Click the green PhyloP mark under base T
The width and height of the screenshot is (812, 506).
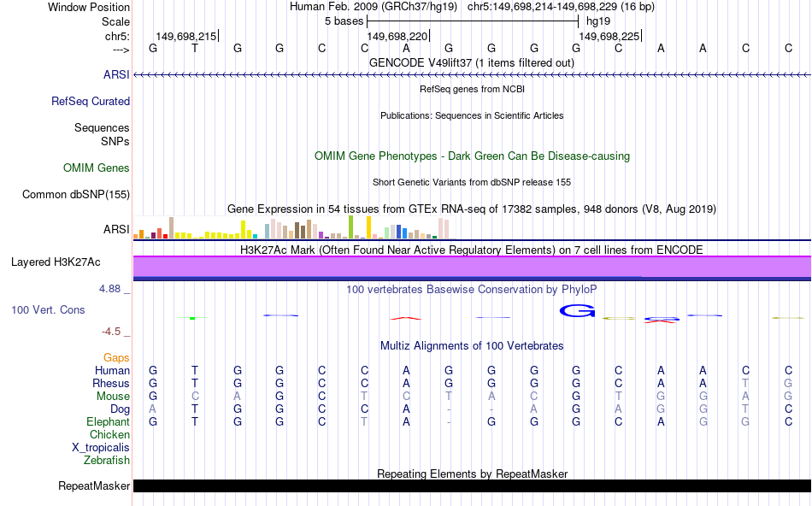click(192, 318)
